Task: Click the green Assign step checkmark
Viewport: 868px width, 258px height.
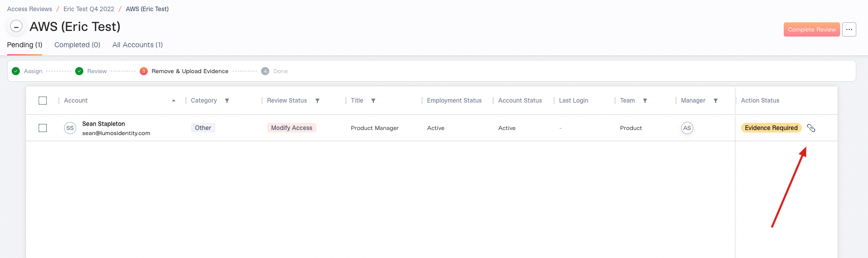Action: click(16, 71)
